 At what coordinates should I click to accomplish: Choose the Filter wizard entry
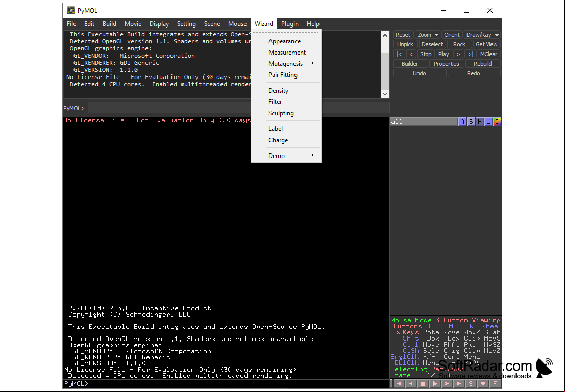286,102
